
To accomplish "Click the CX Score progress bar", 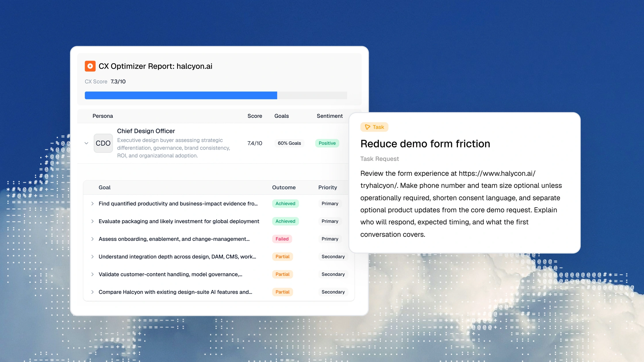I will 216,95.
